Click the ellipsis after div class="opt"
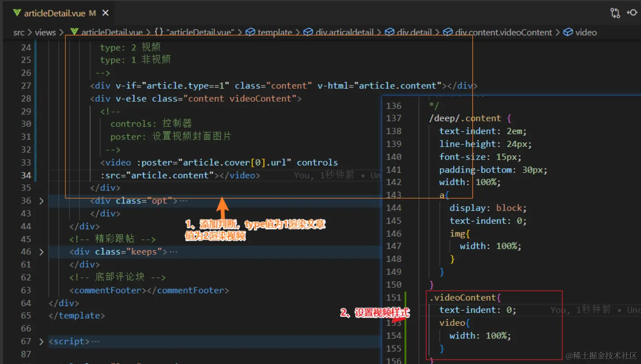The height and width of the screenshot is (364, 641). (183, 201)
